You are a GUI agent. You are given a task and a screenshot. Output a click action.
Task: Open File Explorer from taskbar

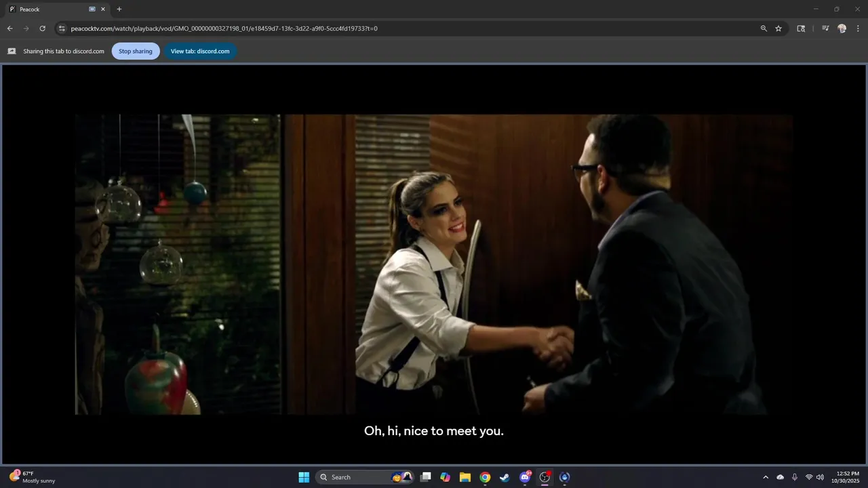pos(465,477)
